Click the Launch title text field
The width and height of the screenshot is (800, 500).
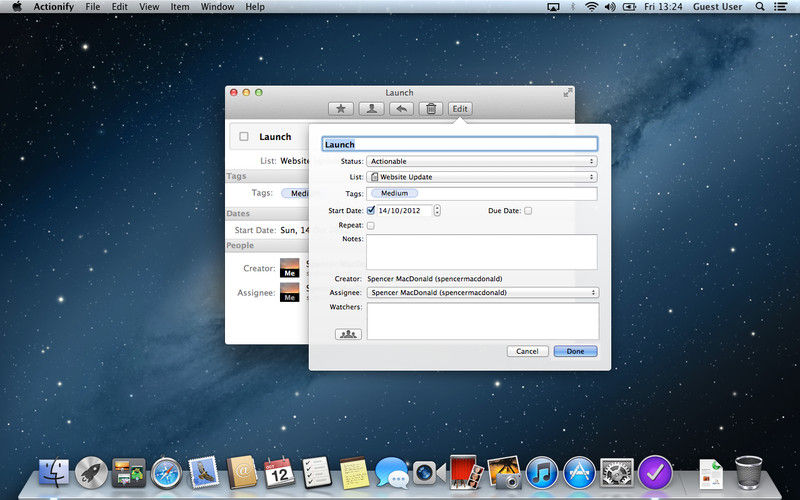(x=460, y=144)
